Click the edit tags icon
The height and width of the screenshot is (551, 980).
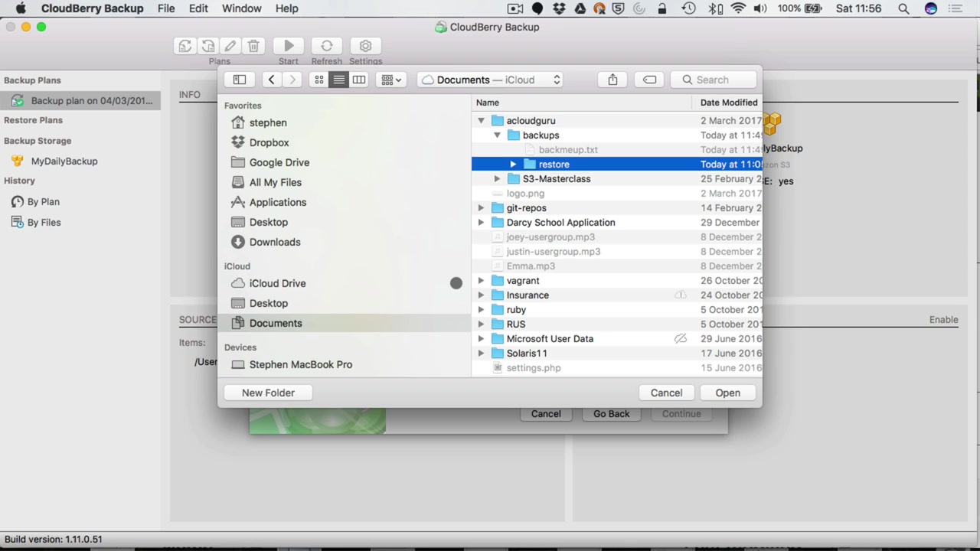pyautogui.click(x=650, y=80)
